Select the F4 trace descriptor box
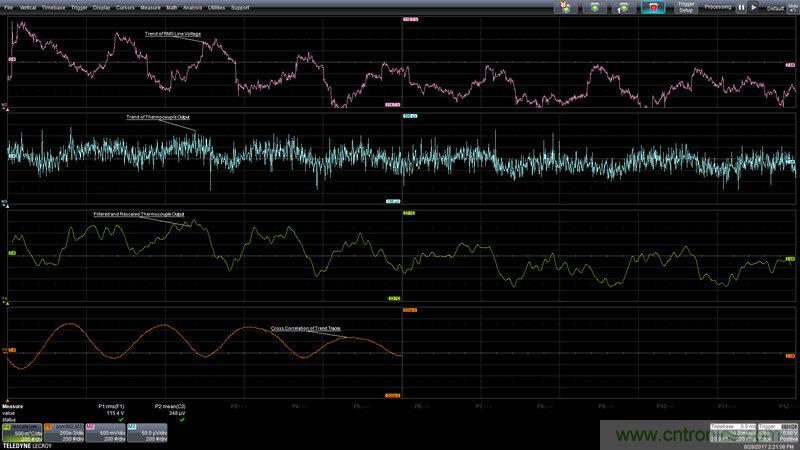The height and width of the screenshot is (450, 800). tap(19, 432)
